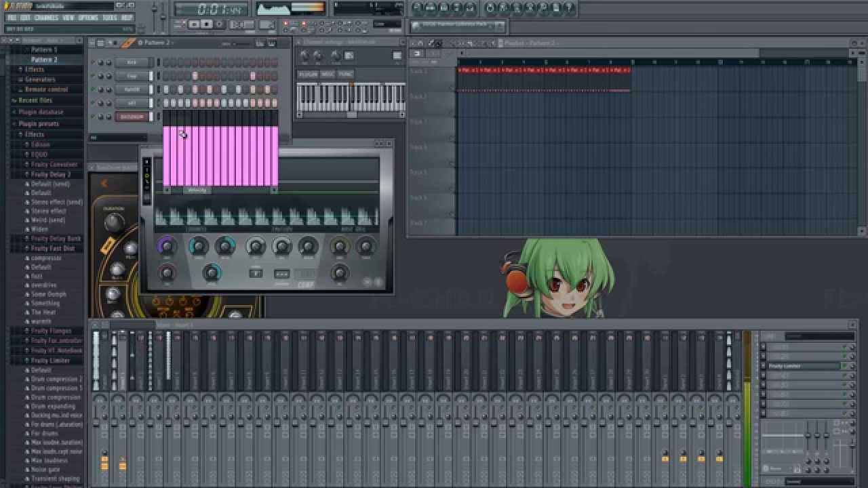Toggle the first step of the Kick channel

[x=165, y=62]
